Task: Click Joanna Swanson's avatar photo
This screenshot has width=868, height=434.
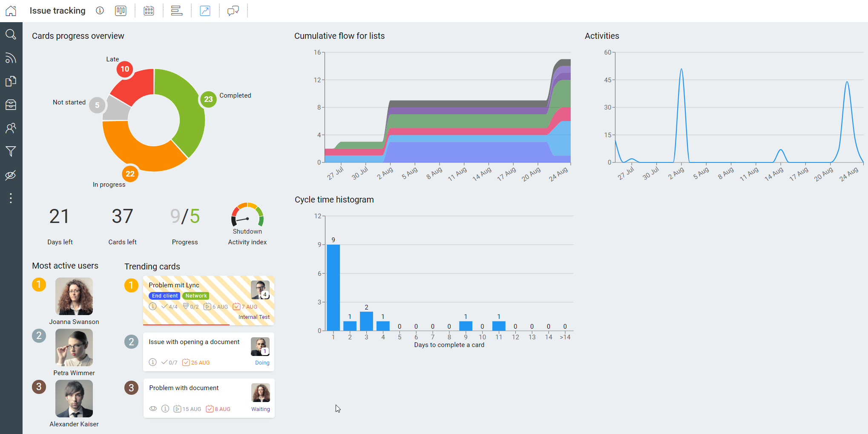Action: 74,296
